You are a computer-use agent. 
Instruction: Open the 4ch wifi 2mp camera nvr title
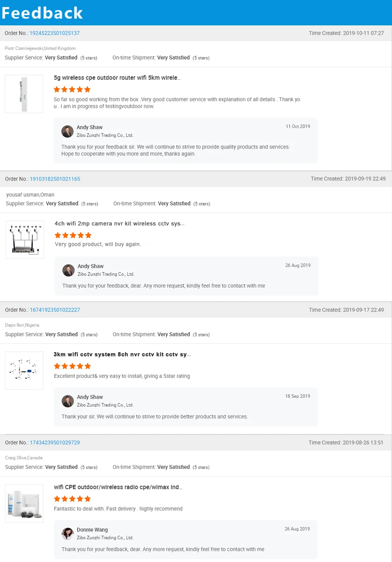(119, 223)
